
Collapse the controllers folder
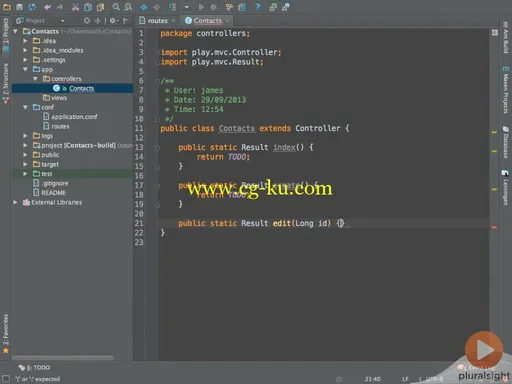35,79
